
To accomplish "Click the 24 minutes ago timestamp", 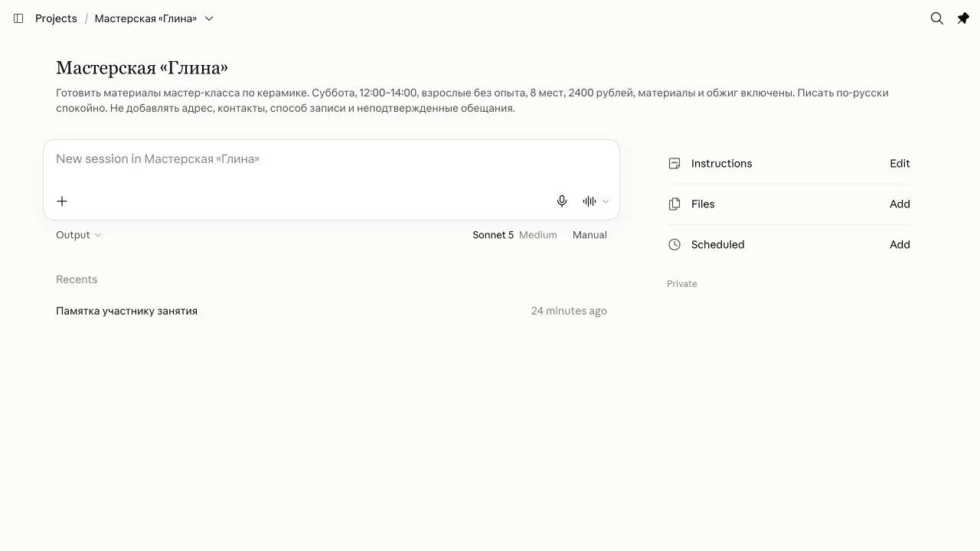I will (x=569, y=311).
